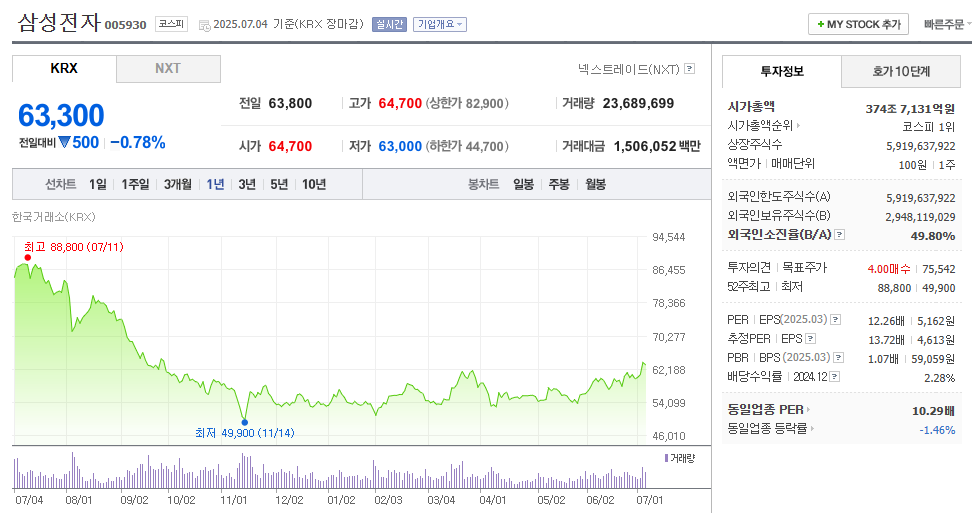Select the 거래량 legend swatch
This screenshot has height=513, width=972.
666,458
